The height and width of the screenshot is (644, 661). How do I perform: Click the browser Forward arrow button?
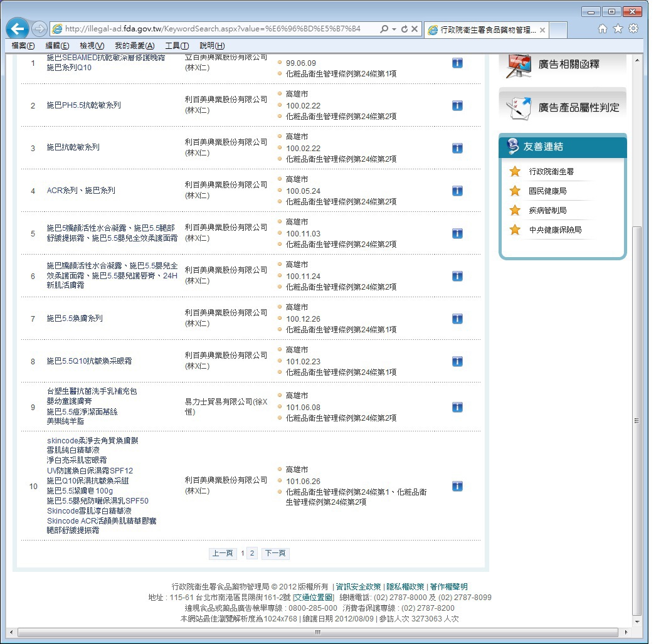[40, 29]
